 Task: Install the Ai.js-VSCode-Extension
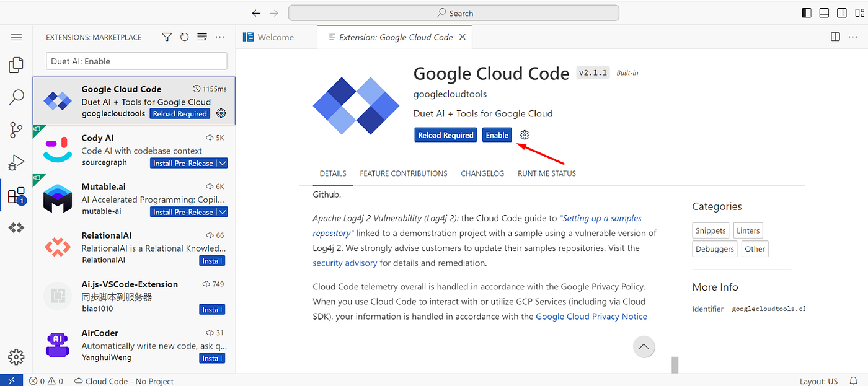pos(212,310)
